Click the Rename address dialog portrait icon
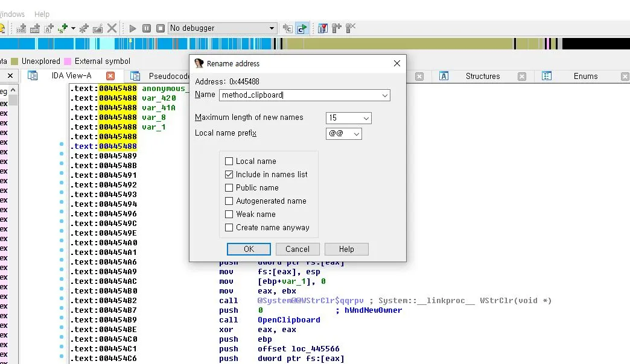The width and height of the screenshot is (630, 364). tap(199, 63)
